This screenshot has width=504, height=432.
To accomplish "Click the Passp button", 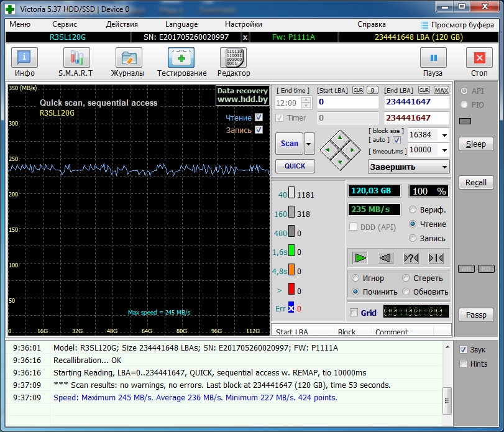I will 475,315.
